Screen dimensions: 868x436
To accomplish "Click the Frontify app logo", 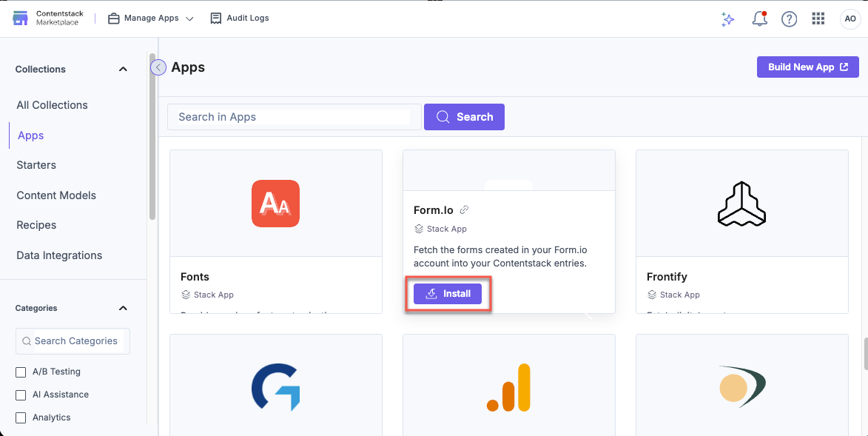I will click(741, 204).
